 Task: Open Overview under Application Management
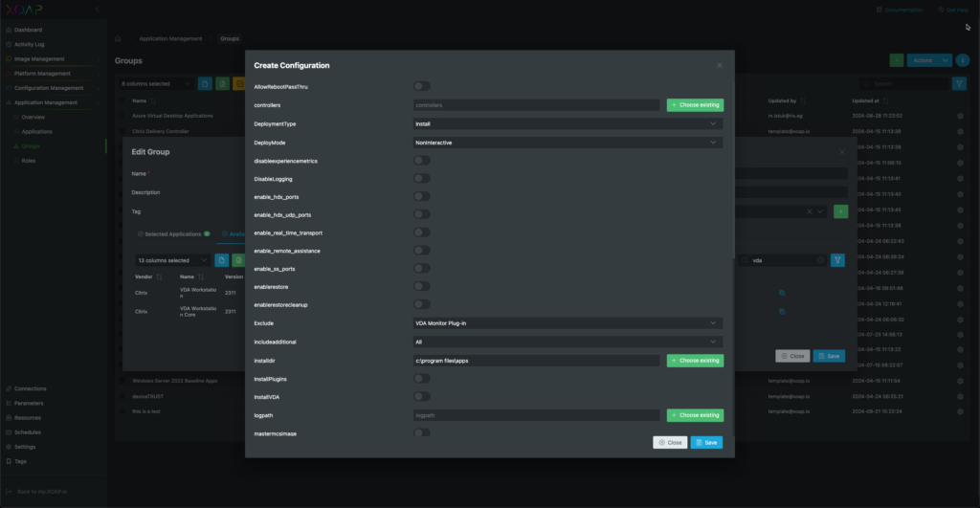(33, 118)
